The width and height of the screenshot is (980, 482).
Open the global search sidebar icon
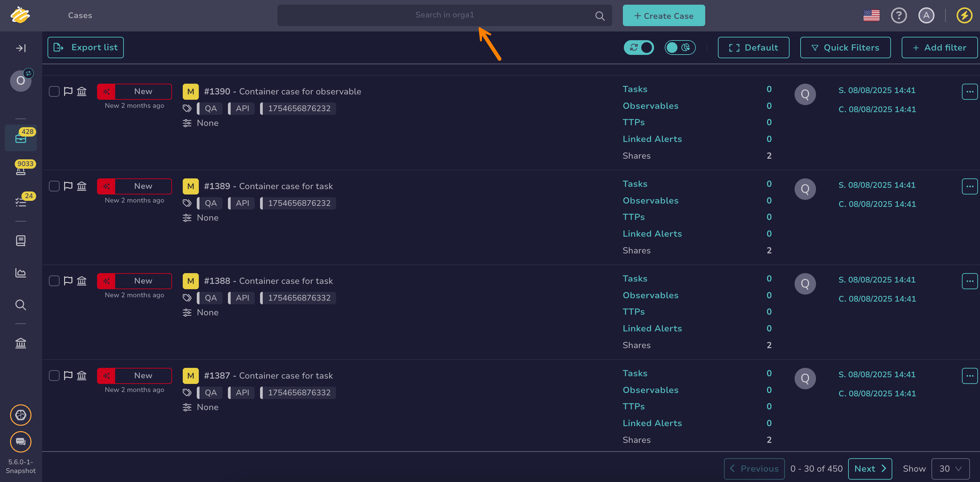point(20,305)
